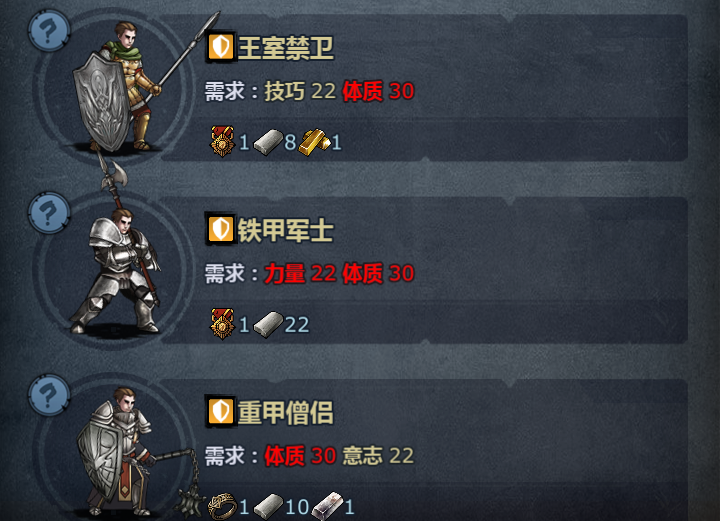Click the help icon beside 铁甲军士
The image size is (720, 521).
coord(49,213)
